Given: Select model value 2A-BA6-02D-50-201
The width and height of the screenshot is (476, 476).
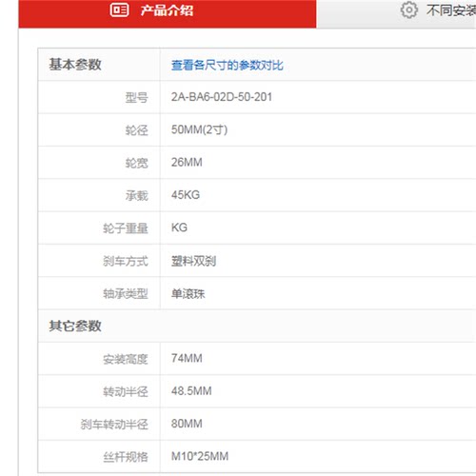Looking at the screenshot, I should pyautogui.click(x=222, y=97).
